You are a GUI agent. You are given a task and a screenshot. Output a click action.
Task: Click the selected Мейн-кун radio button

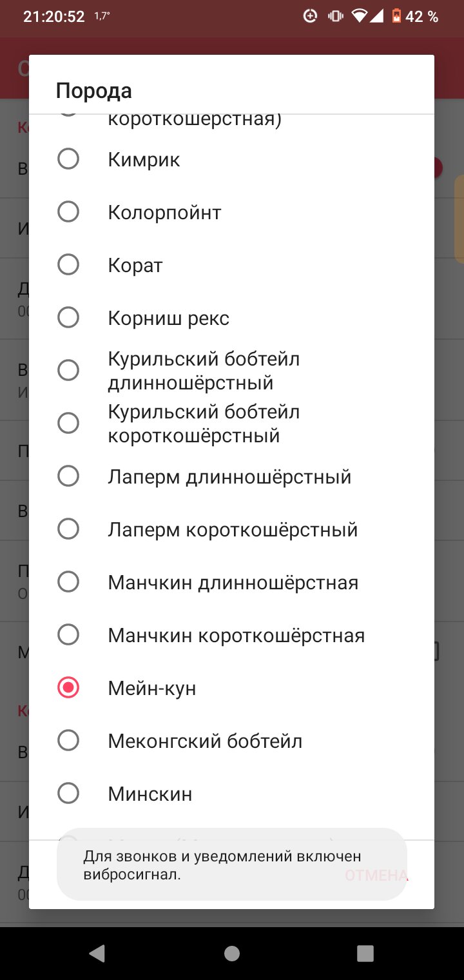[68, 688]
